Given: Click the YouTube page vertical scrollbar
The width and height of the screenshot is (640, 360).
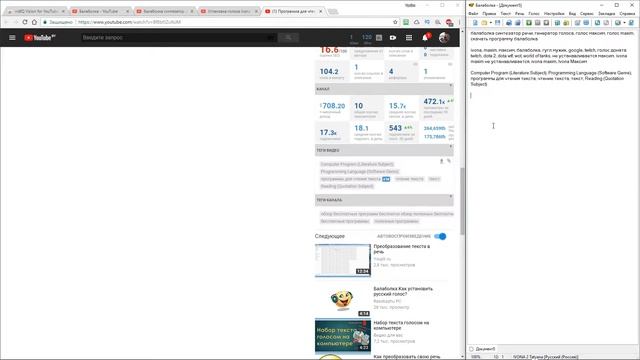Looking at the screenshot, I should [x=462, y=201].
